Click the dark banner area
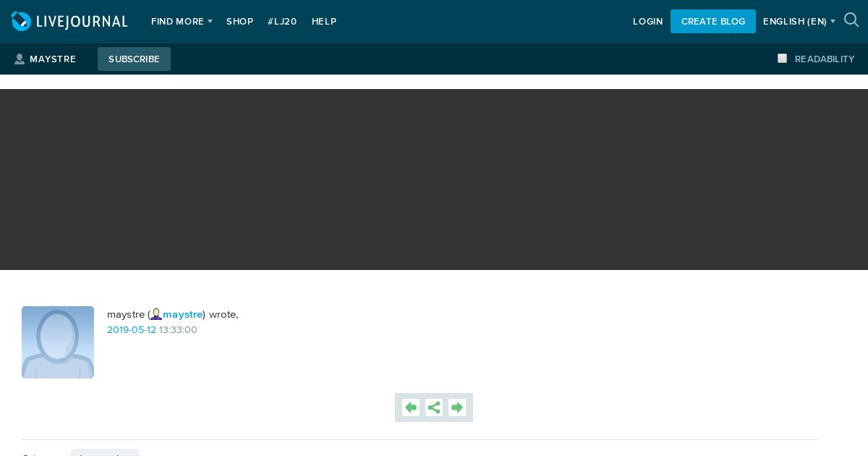 (x=434, y=180)
